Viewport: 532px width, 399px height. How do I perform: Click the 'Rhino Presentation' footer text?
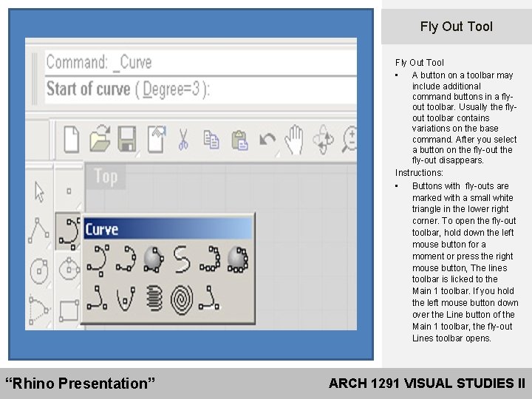(x=80, y=383)
